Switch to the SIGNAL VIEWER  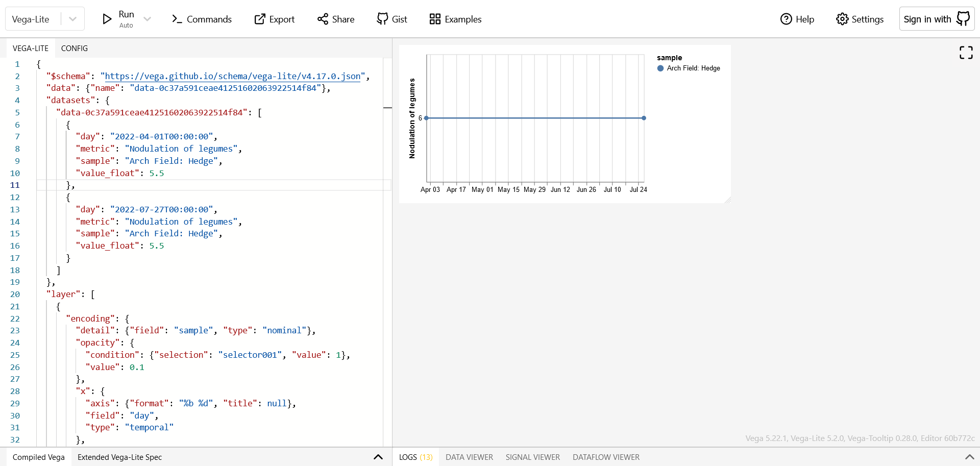[x=532, y=457]
